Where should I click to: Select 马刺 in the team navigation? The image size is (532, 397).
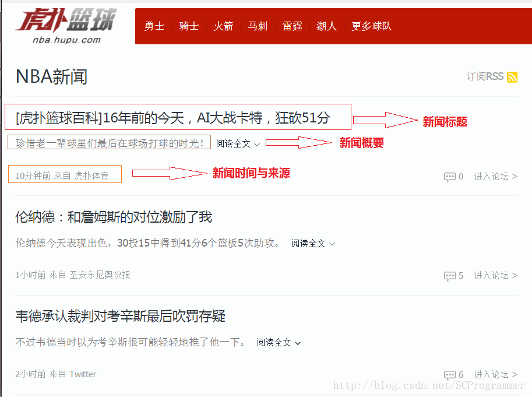258,26
